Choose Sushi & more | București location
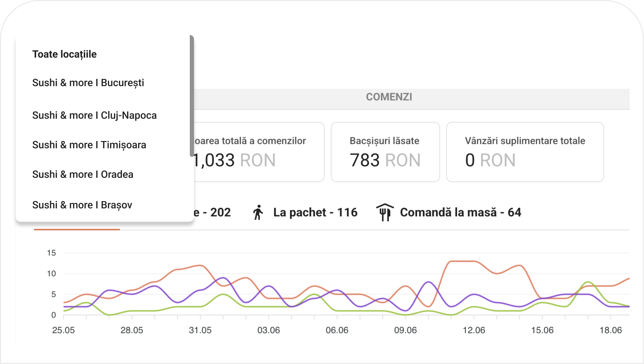The width and height of the screenshot is (644, 364). tap(88, 83)
